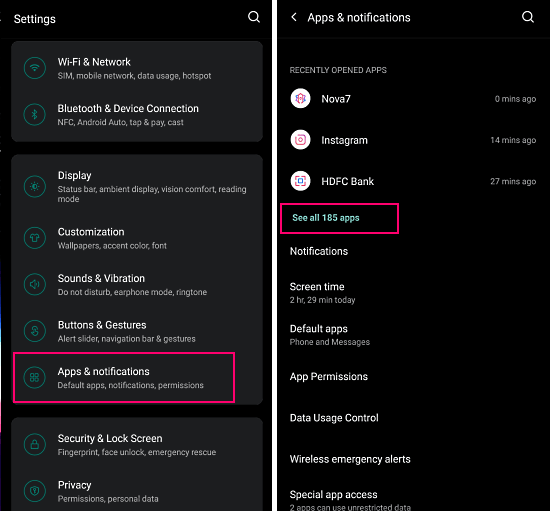Tap the Wi-Fi & Network icon
550x511 pixels.
point(34,68)
